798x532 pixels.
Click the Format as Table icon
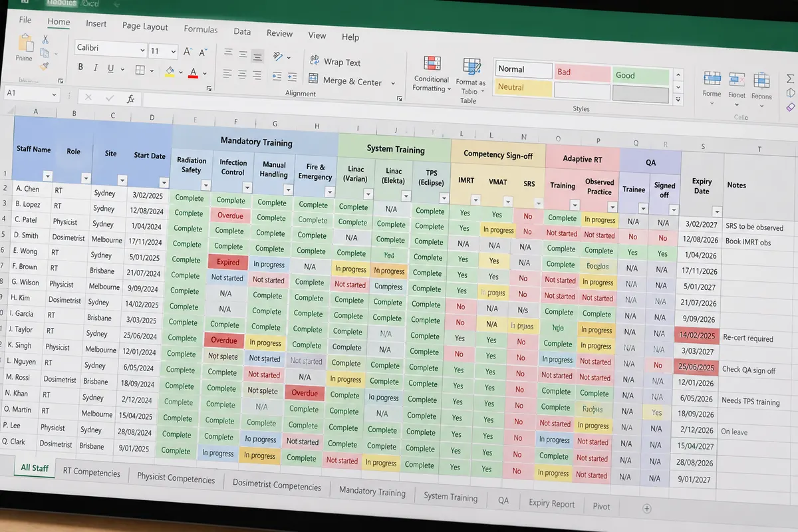click(471, 66)
